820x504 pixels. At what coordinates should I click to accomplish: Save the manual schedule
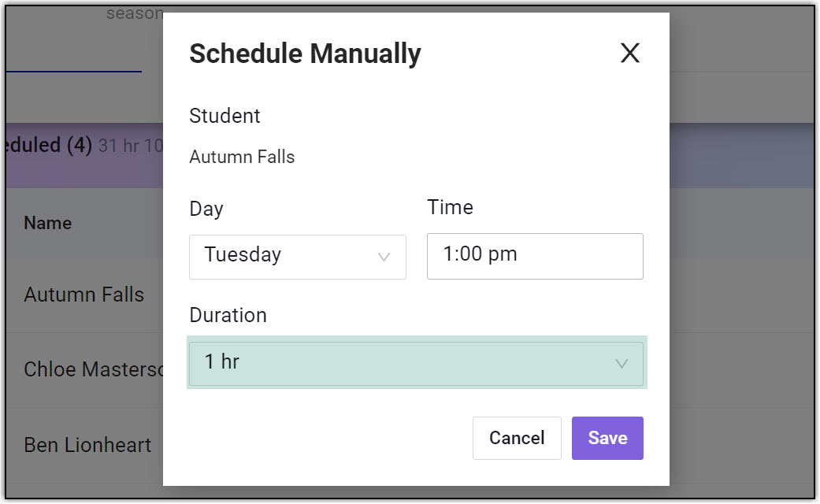[607, 438]
